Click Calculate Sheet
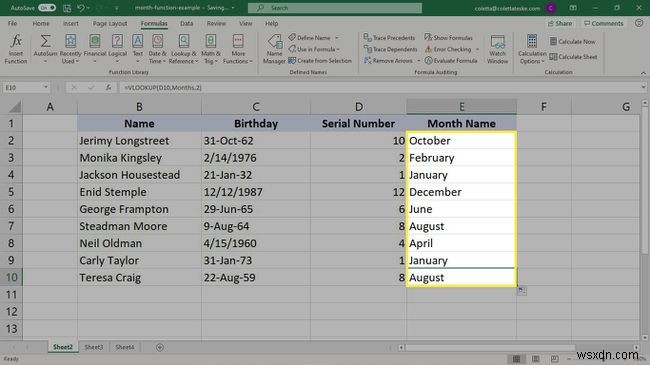The width and height of the screenshot is (650, 365). pos(573,57)
